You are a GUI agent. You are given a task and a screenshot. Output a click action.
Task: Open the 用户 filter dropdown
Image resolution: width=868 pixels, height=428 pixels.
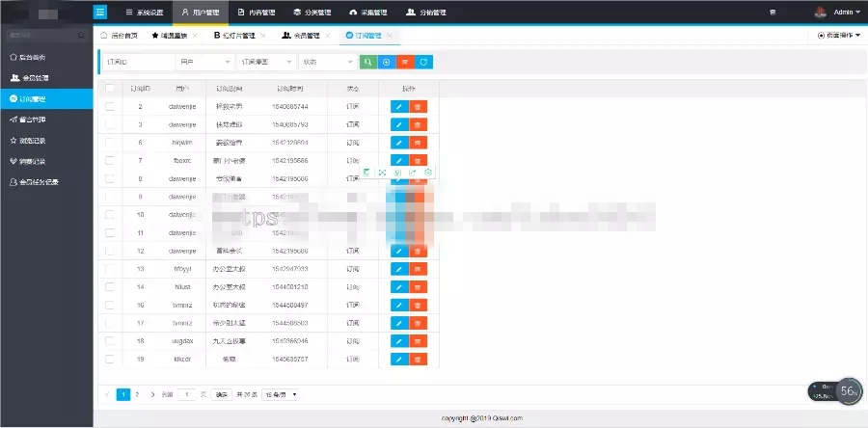tap(204, 62)
